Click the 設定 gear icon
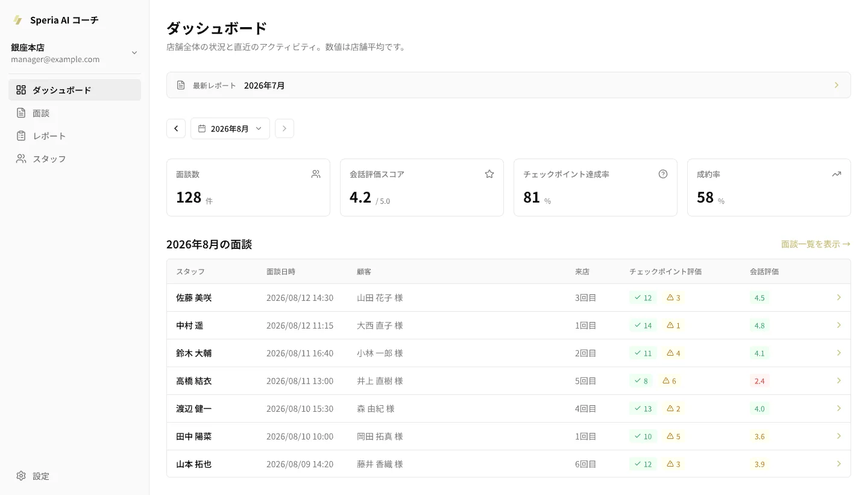Viewport: 868px width, 495px height. point(21,476)
